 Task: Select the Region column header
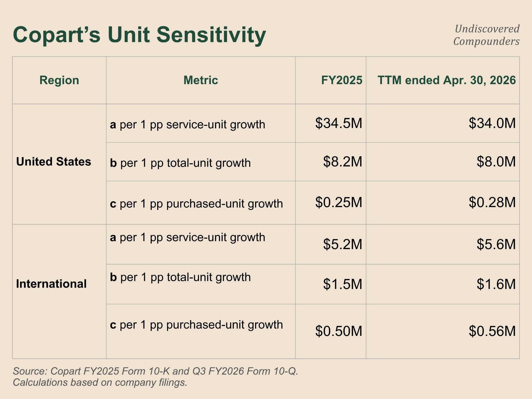[x=59, y=80]
